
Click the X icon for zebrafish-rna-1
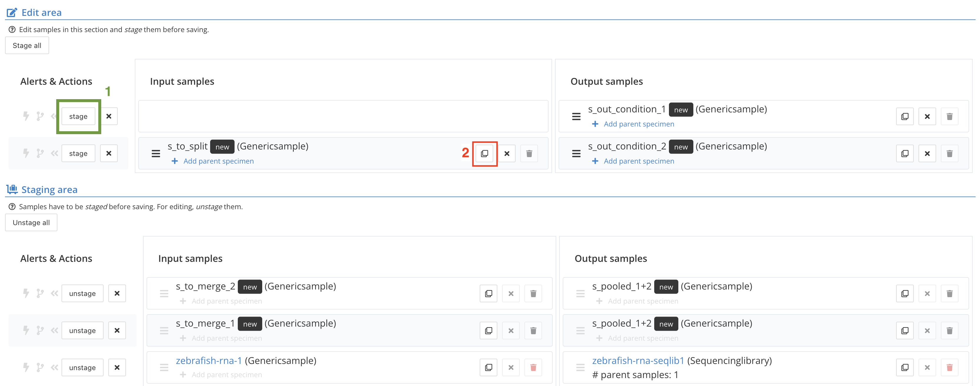511,368
